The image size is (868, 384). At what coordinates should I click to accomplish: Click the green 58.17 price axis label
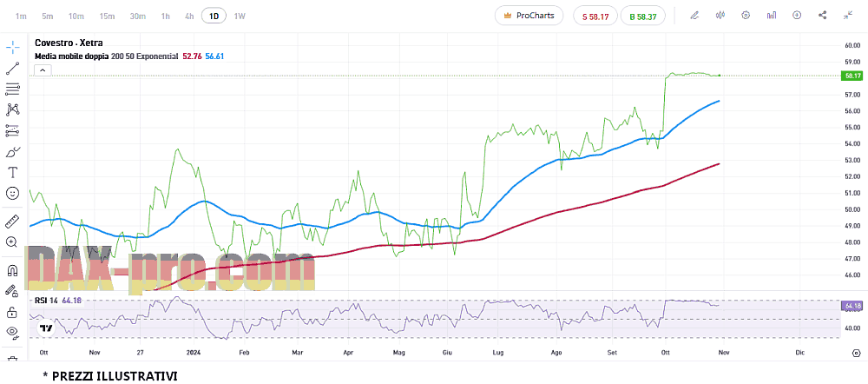click(851, 76)
